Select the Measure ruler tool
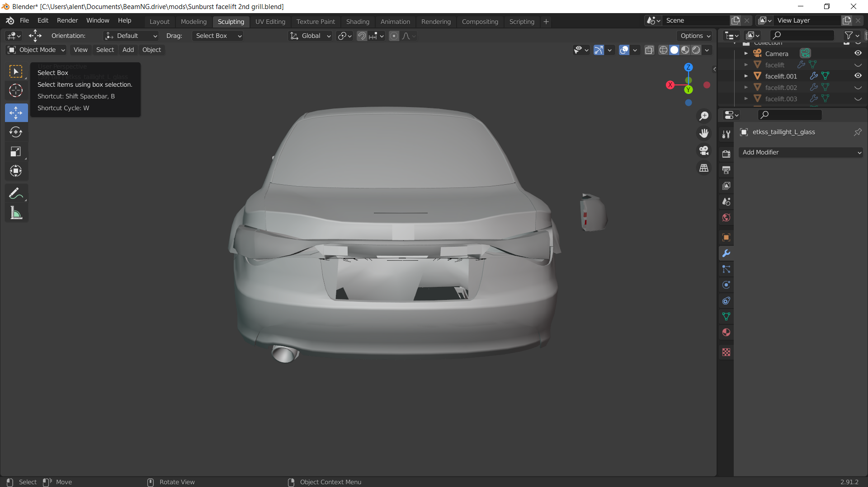 pyautogui.click(x=16, y=213)
